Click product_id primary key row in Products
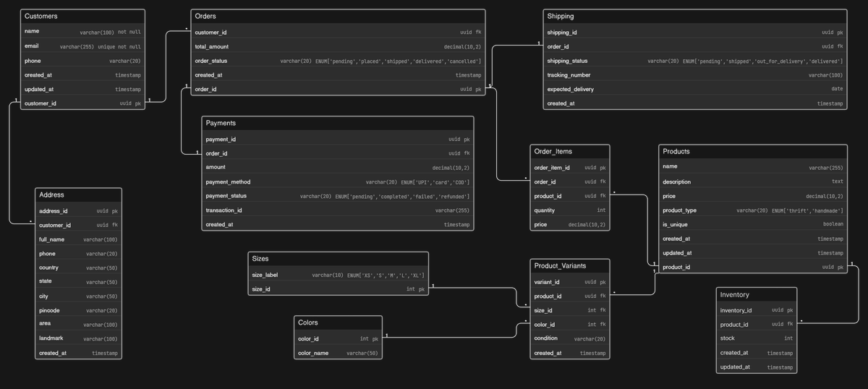The width and height of the screenshot is (868, 389). [753, 267]
